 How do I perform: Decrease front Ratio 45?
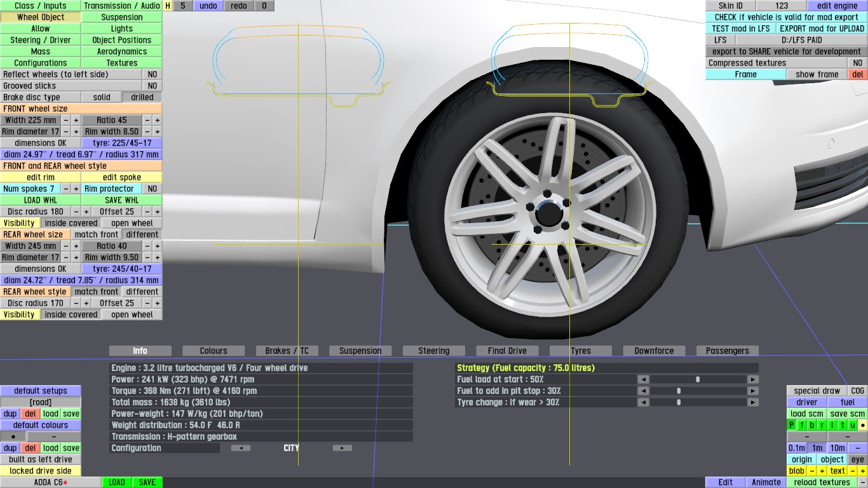tap(147, 120)
